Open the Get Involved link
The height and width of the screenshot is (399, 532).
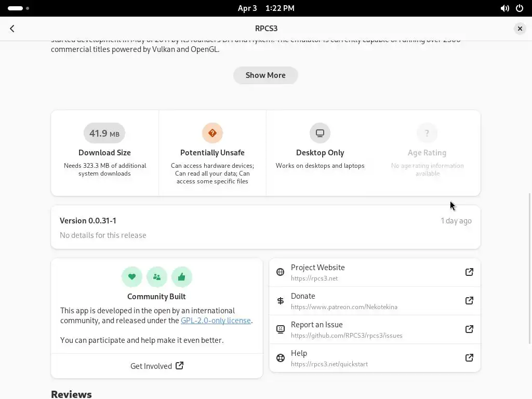click(157, 366)
